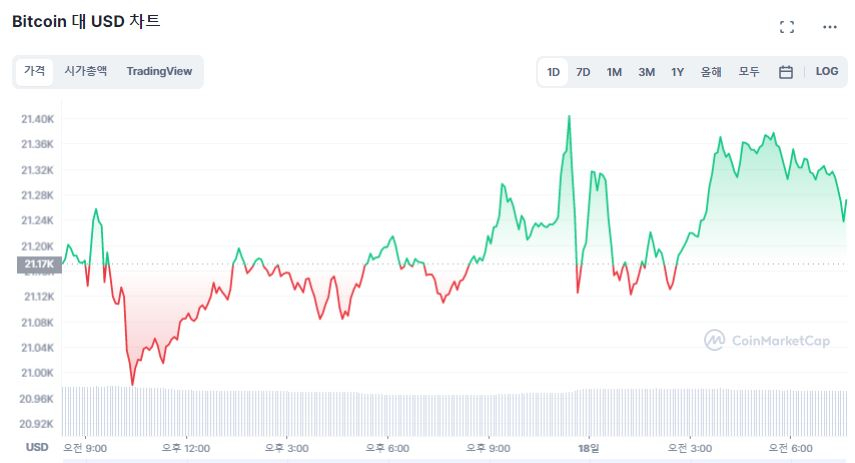The width and height of the screenshot is (855, 463).
Task: Click the 18일 date marker on timeline
Action: [x=590, y=447]
